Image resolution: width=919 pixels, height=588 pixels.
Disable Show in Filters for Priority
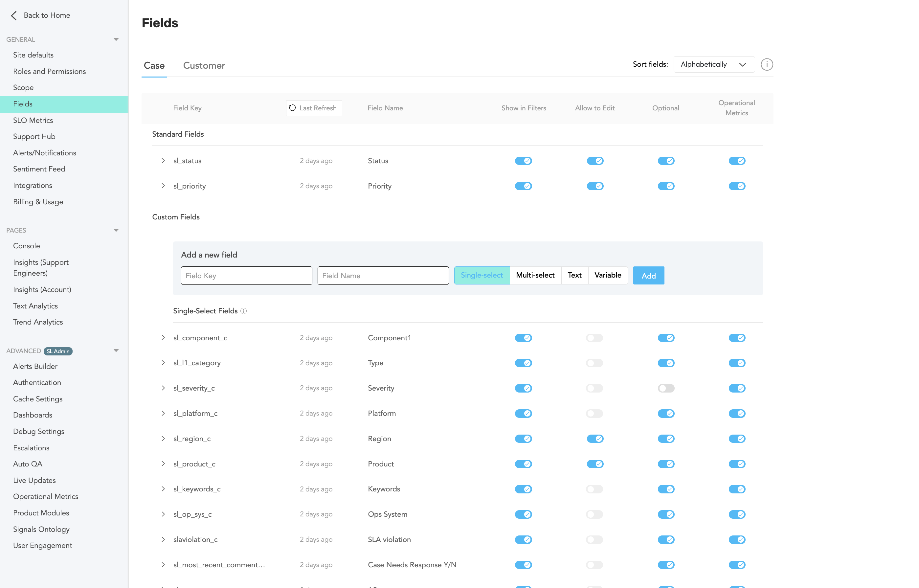[523, 186]
